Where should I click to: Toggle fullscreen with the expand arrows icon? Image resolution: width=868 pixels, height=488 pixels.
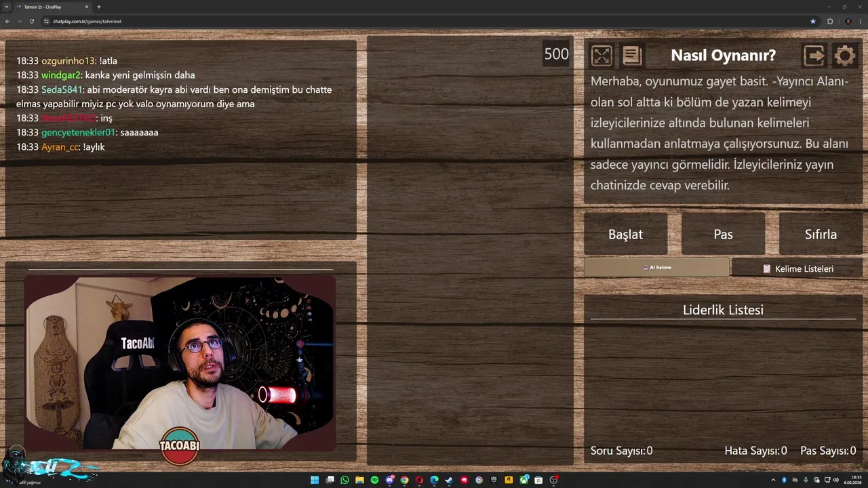point(601,56)
